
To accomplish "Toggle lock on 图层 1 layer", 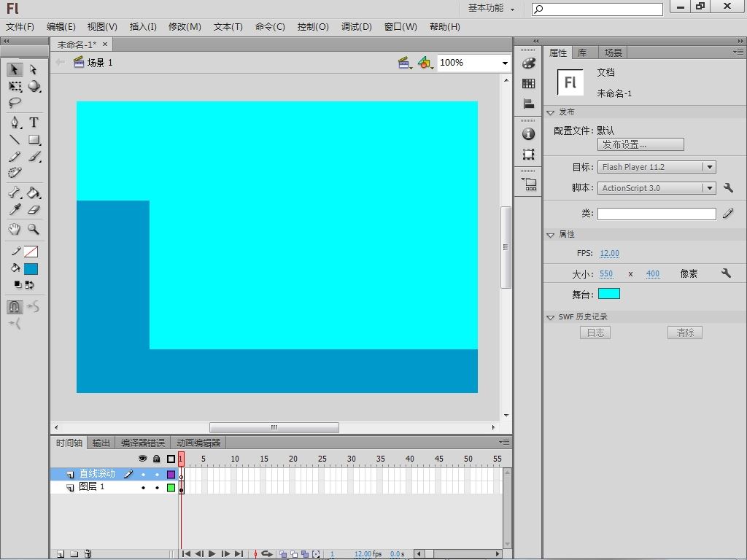I will click(x=157, y=488).
